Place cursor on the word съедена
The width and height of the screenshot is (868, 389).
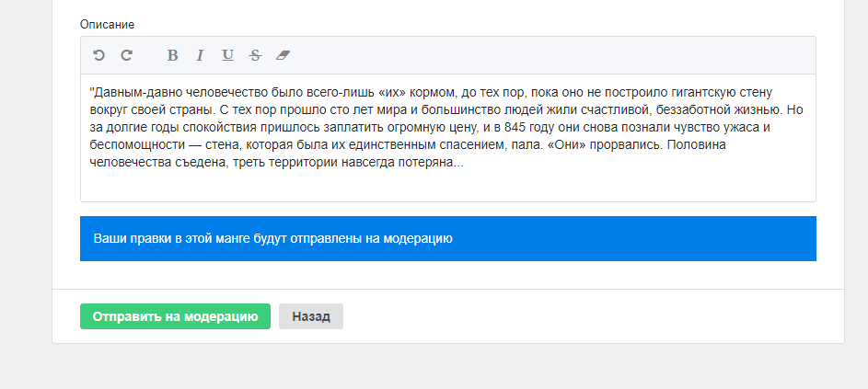tap(194, 163)
